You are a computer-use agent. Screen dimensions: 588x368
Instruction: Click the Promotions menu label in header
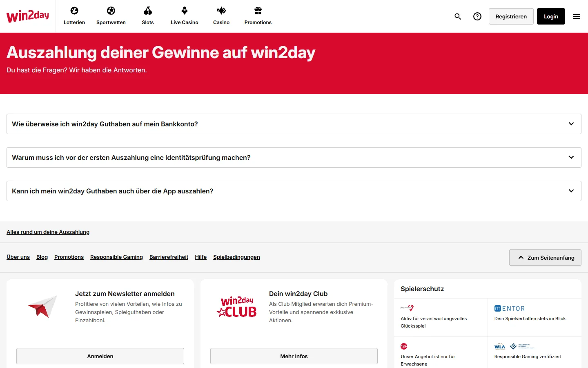click(x=258, y=22)
